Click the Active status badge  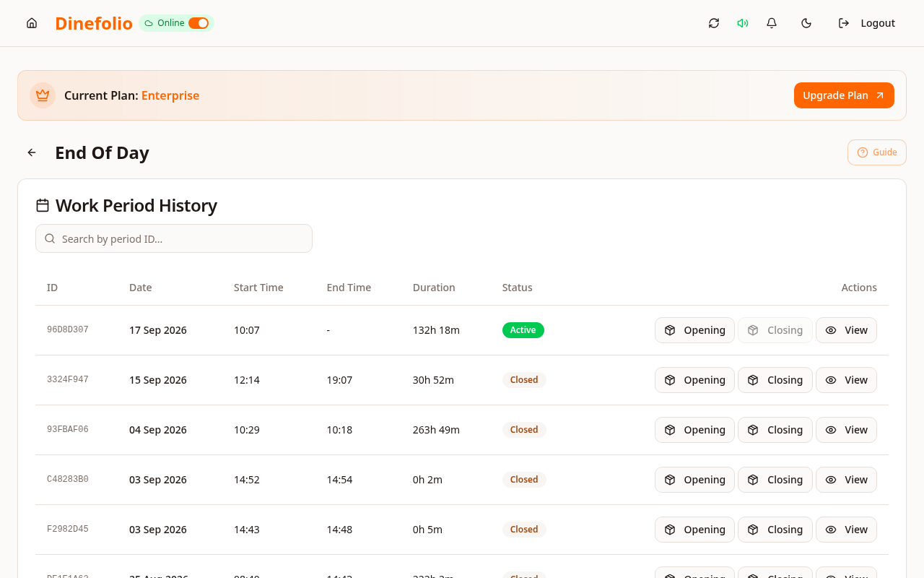point(523,330)
